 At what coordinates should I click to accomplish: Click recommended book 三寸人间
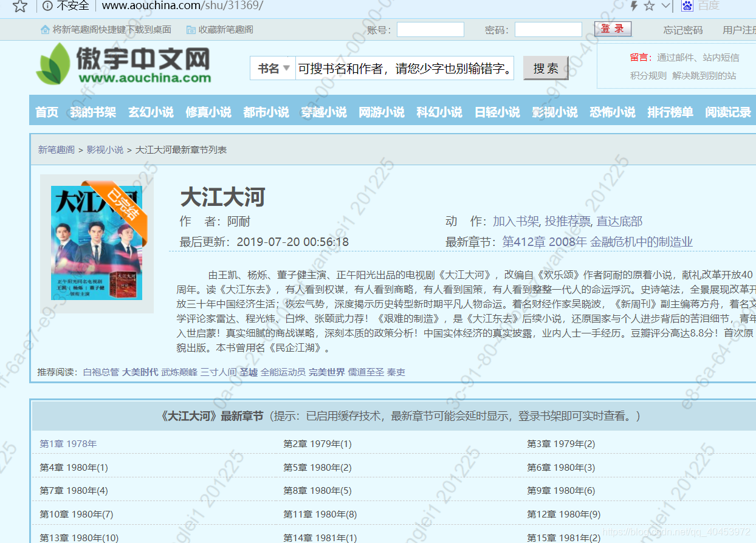218,372
